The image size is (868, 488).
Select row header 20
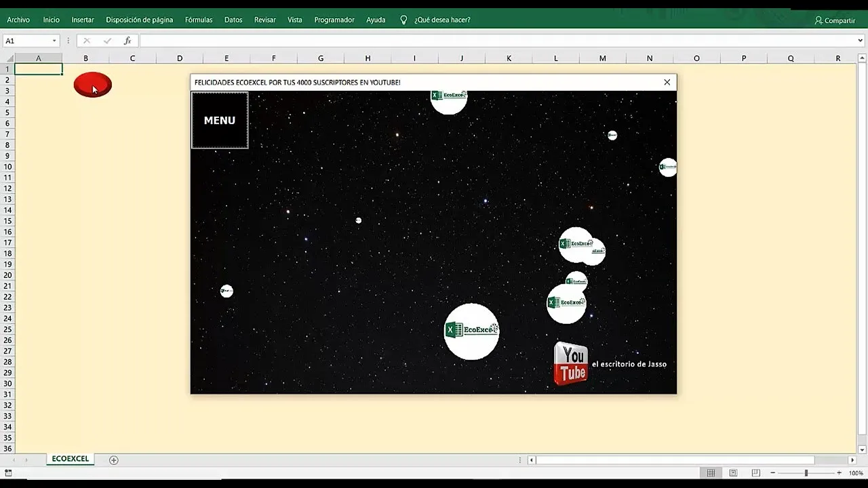point(8,275)
